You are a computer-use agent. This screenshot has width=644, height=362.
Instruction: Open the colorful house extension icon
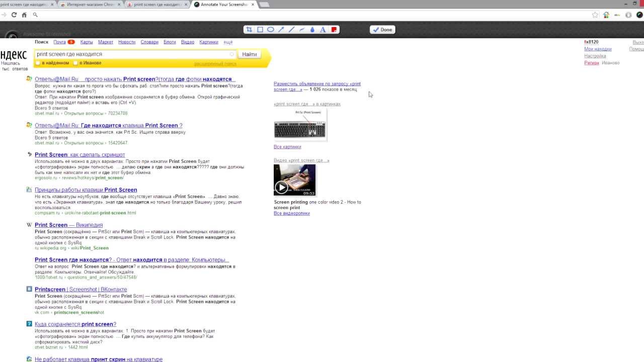[x=606, y=15]
